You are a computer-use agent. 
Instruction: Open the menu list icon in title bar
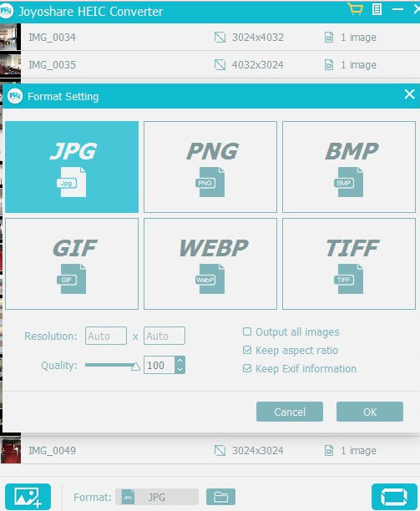[377, 9]
